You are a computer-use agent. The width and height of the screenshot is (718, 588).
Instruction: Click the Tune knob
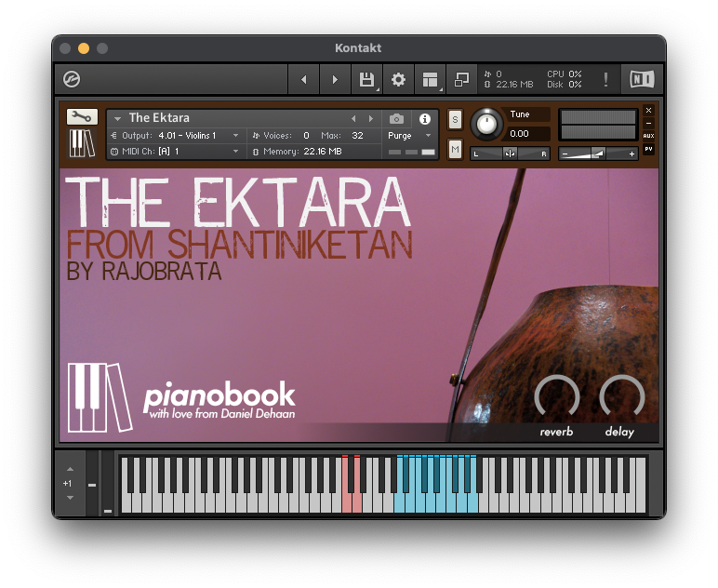tap(486, 124)
